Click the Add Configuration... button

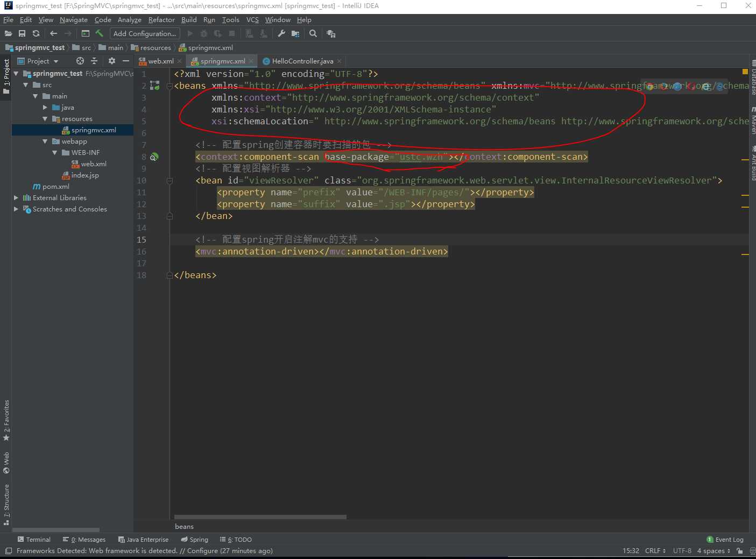point(145,33)
